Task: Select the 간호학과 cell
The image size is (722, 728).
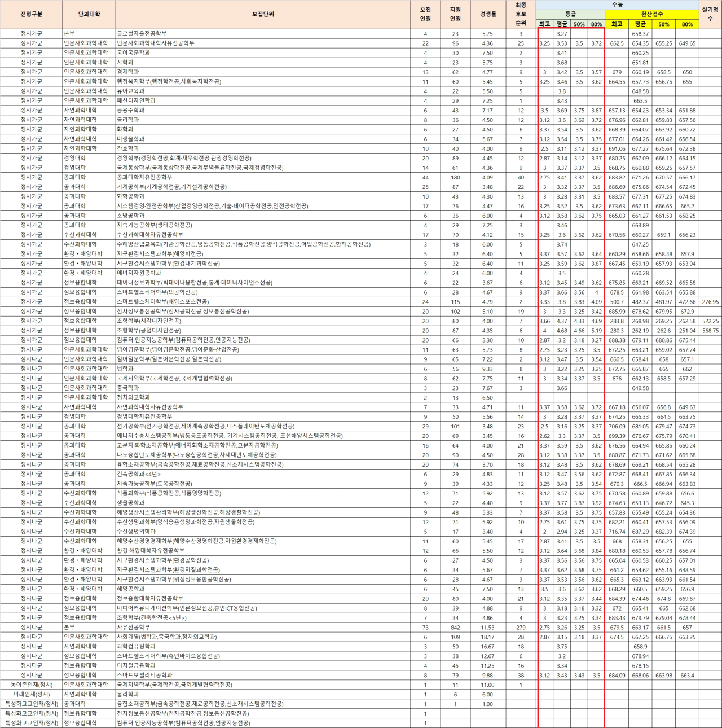Action: click(128, 149)
